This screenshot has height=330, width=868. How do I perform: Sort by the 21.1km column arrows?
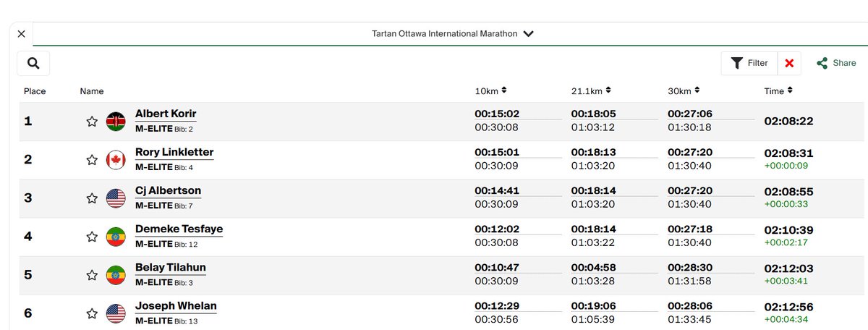tap(609, 90)
